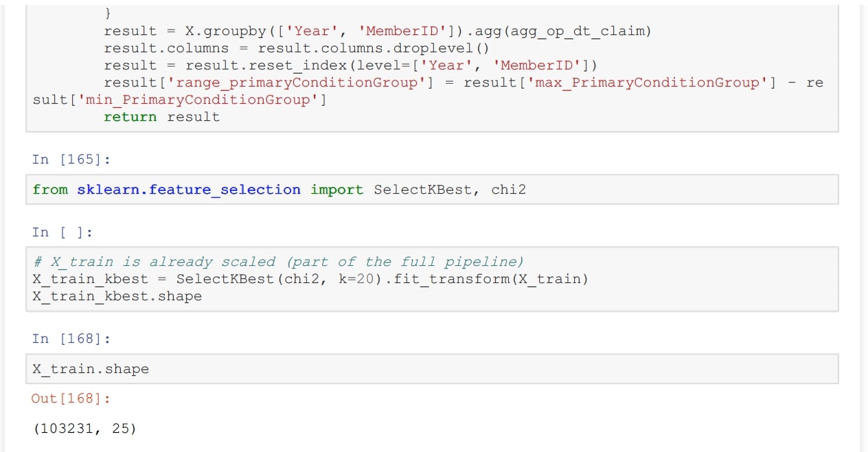The image size is (868, 452).
Task: Click the In [165] cell prompt
Action: [71, 159]
